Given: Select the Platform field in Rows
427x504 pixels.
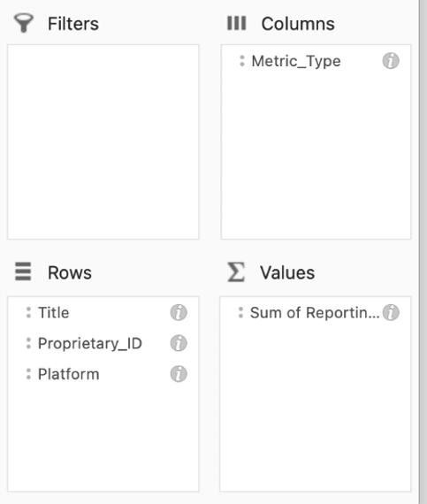Looking at the screenshot, I should click(x=68, y=374).
